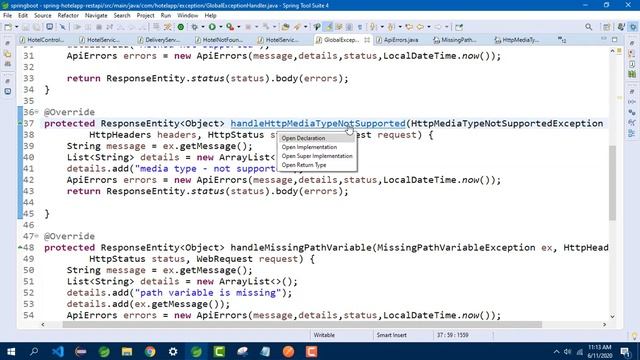Collapse the method at line 36
This screenshot has width=640, height=360.
37,112
